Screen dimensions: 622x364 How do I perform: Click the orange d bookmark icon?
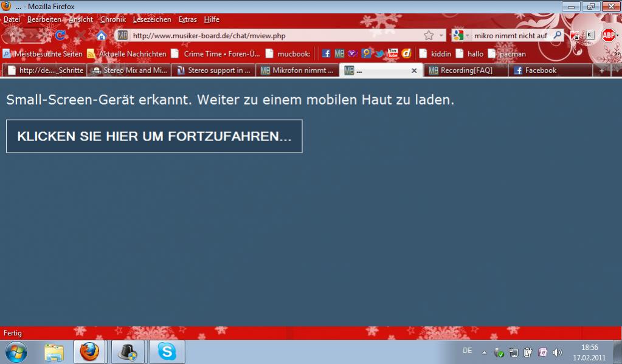[x=406, y=53]
